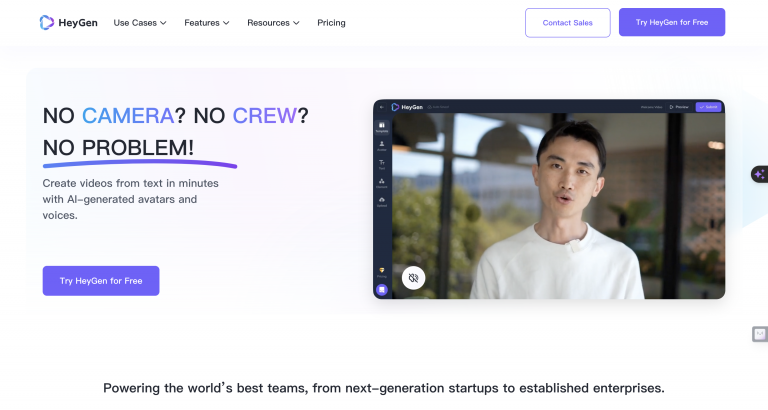Image resolution: width=768 pixels, height=410 pixels.
Task: Click Try HeyGen for Free below the tagline
Action: [x=101, y=281]
